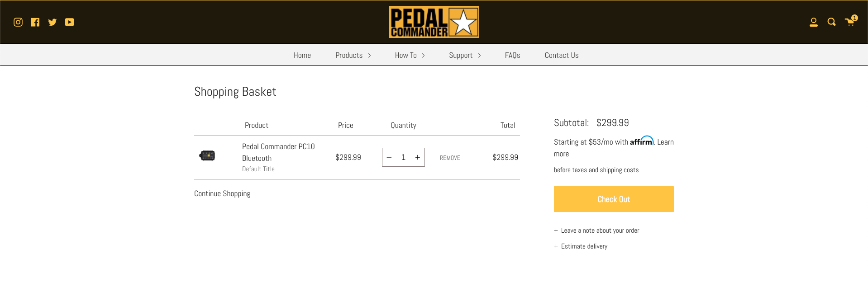This screenshot has width=868, height=296.
Task: Decrease quantity with the minus button
Action: 389,157
